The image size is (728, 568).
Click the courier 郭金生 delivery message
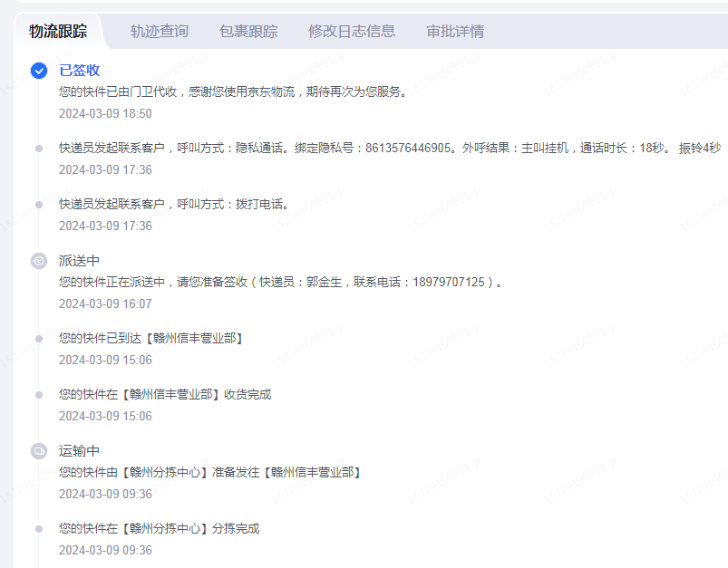coord(280,282)
